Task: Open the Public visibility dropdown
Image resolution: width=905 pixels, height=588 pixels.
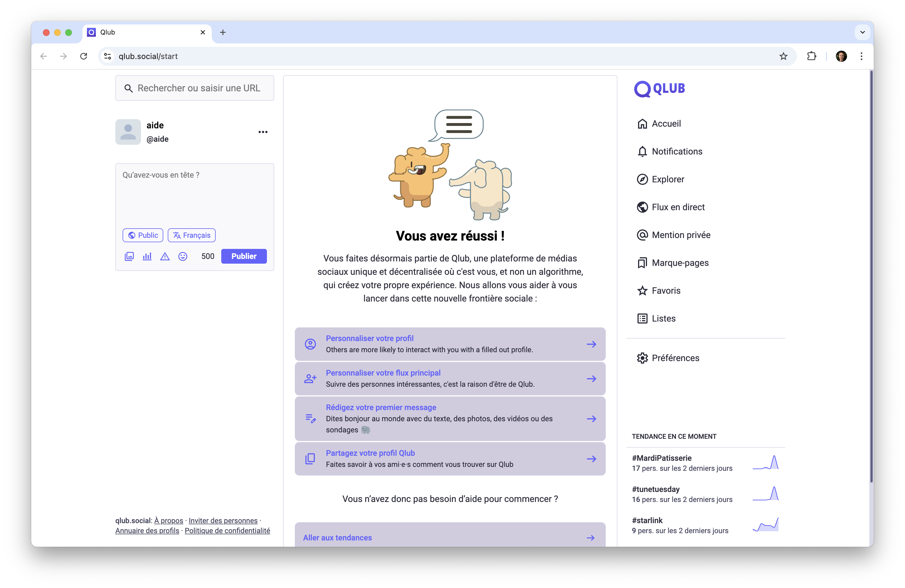Action: (x=143, y=236)
